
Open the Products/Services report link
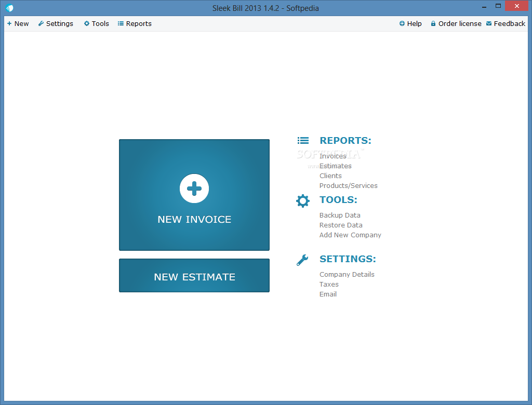tap(349, 185)
